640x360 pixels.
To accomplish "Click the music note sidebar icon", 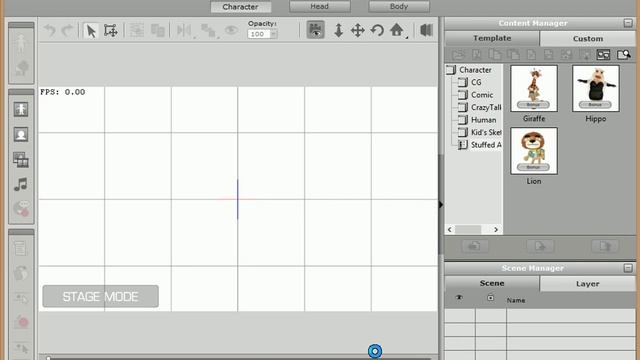I will click(x=21, y=184).
